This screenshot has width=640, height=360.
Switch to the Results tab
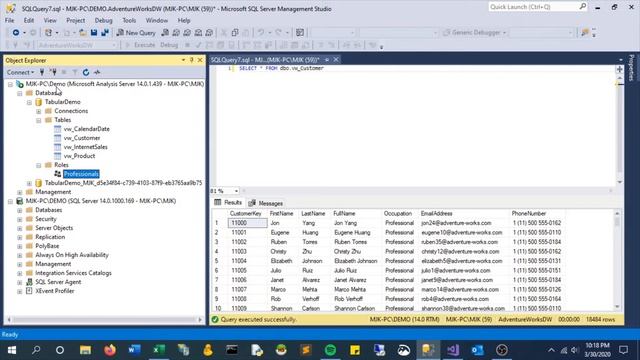229,202
